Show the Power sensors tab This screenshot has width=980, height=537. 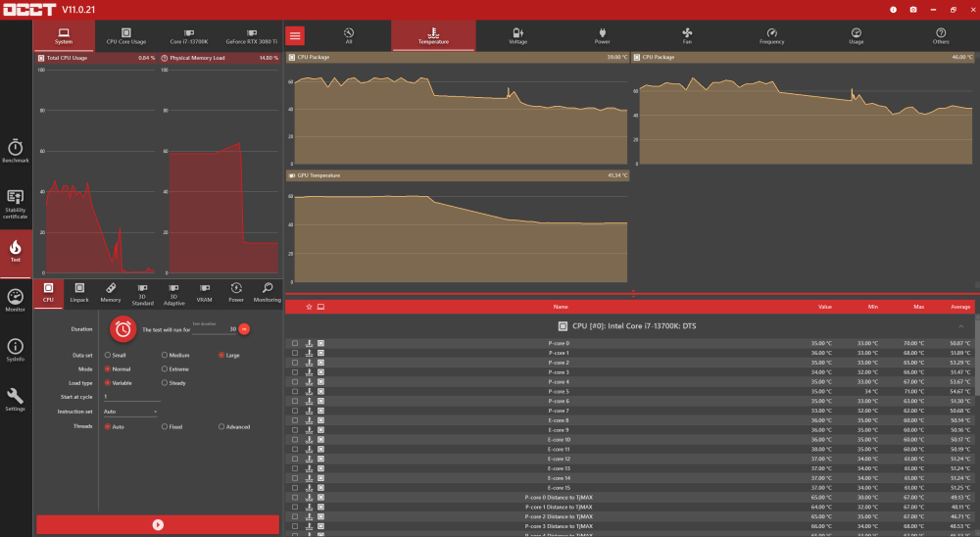click(602, 35)
